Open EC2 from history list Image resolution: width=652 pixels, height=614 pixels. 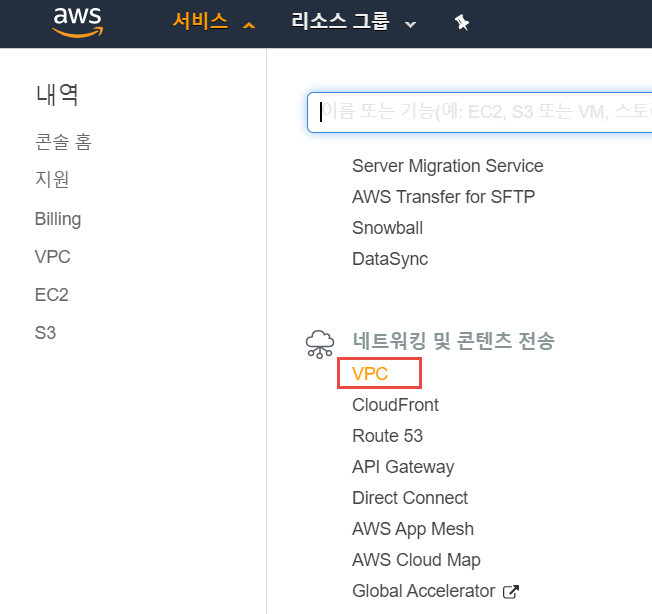coord(52,295)
